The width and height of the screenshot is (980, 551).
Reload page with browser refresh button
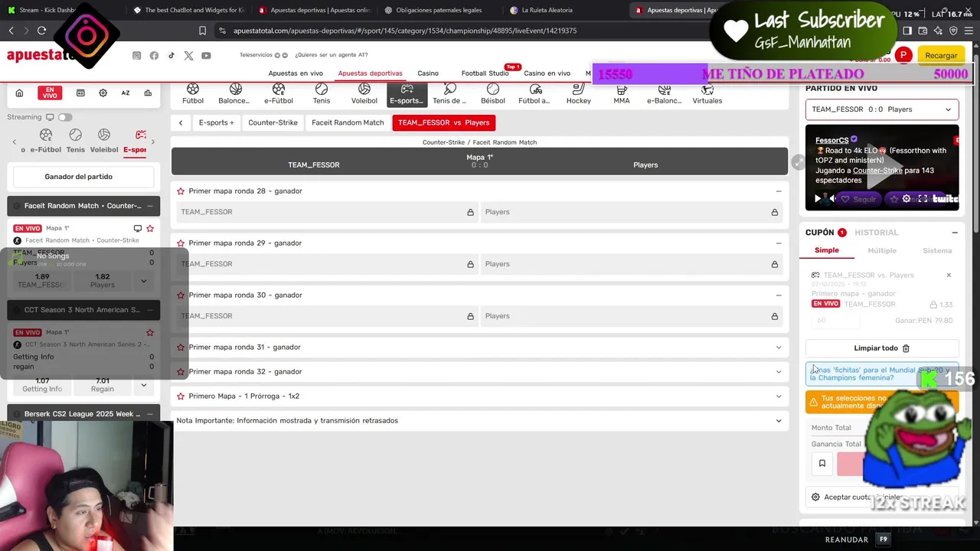(41, 31)
